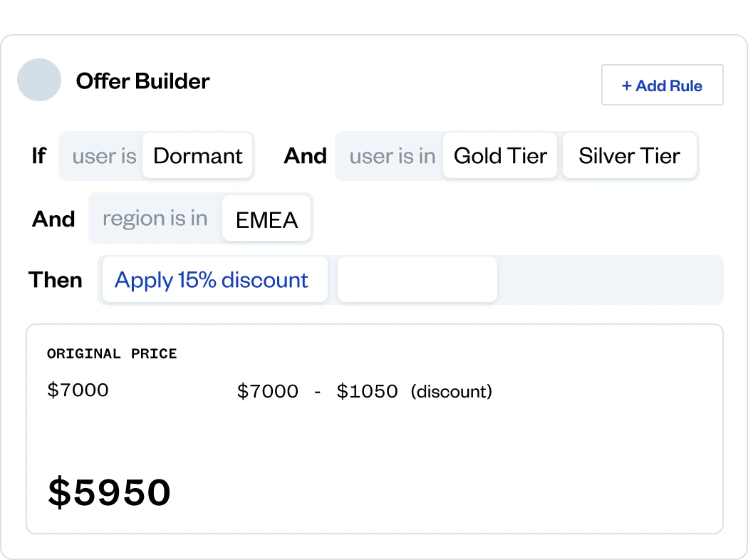Select the $7000 original price value
This screenshot has height=560, width=748.
click(77, 390)
